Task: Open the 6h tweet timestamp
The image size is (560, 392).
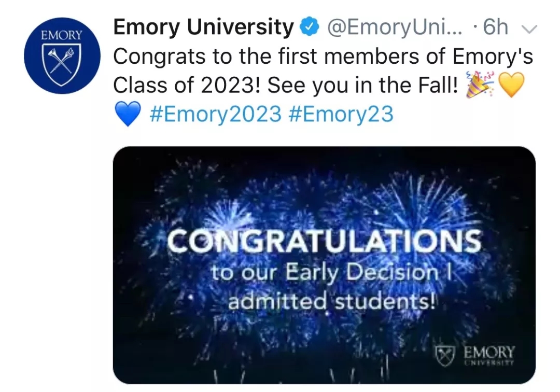Action: coord(495,27)
